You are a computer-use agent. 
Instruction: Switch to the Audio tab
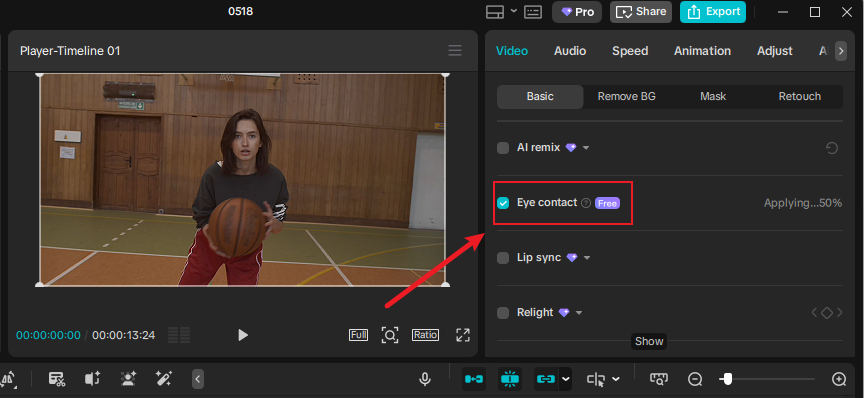tap(570, 51)
